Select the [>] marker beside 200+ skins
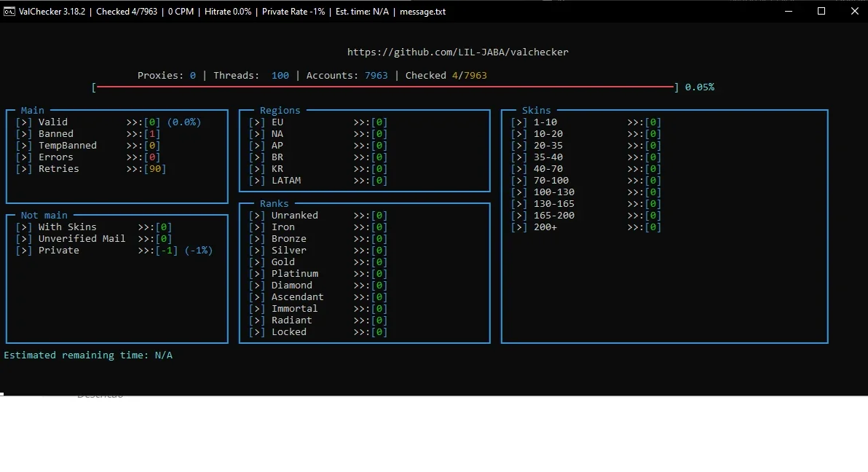This screenshot has width=868, height=472. [x=519, y=227]
